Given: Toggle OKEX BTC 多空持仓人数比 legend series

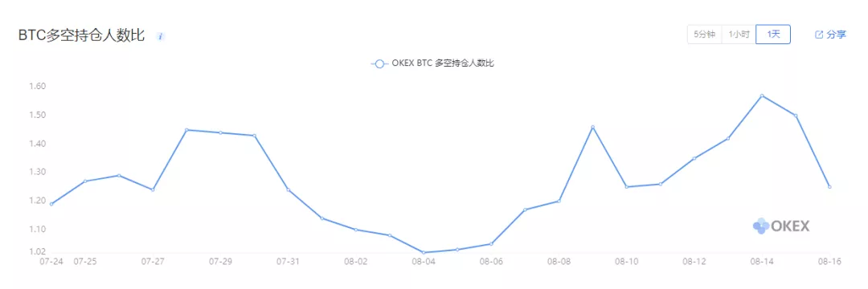Looking at the screenshot, I should 432,63.
